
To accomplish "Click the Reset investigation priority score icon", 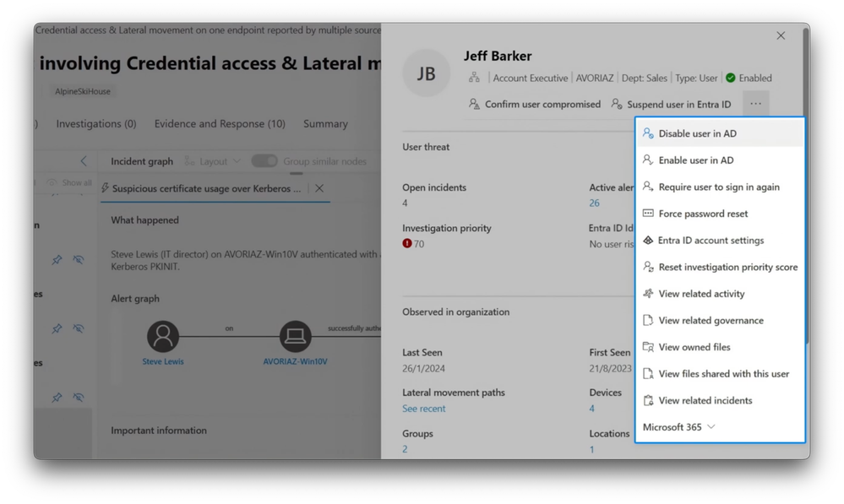I will (x=648, y=267).
